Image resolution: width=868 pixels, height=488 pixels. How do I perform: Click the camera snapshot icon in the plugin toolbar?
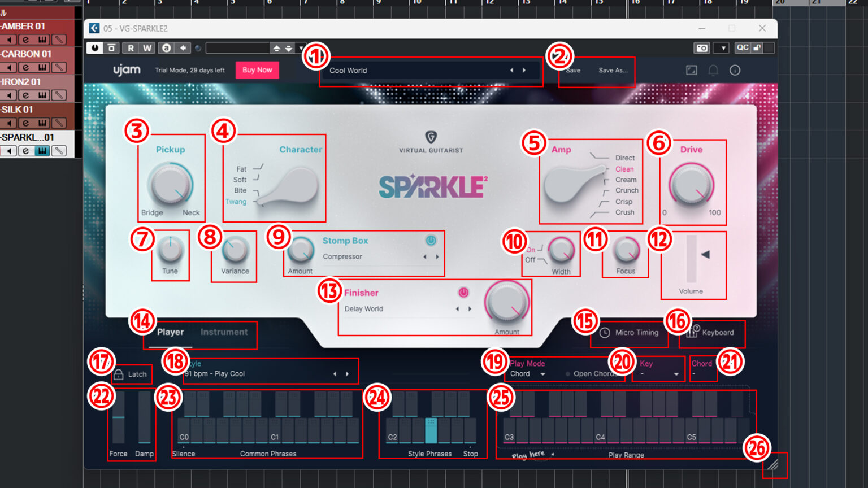click(x=701, y=47)
